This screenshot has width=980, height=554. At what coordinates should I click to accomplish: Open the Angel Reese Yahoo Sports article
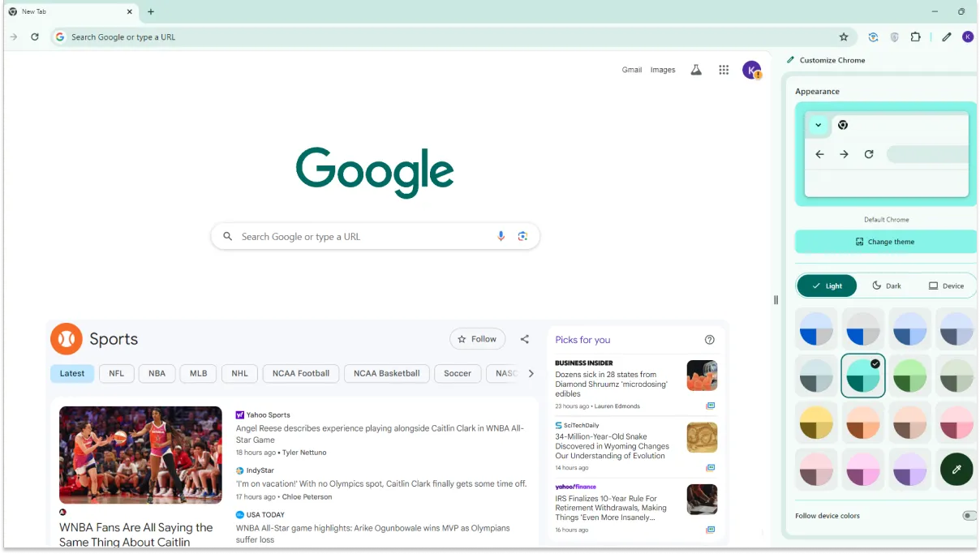[x=380, y=434]
